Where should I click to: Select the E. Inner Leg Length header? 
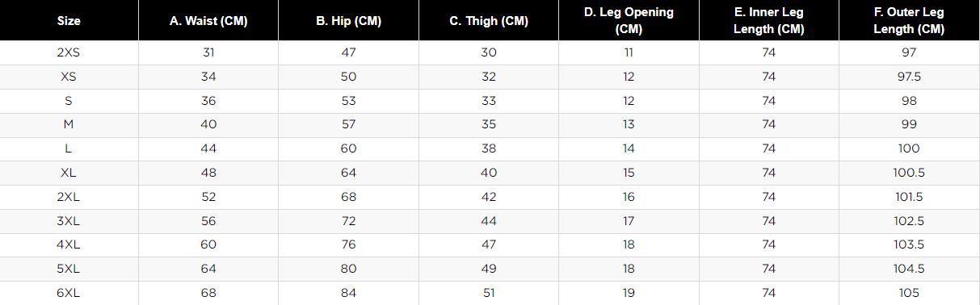tap(768, 21)
